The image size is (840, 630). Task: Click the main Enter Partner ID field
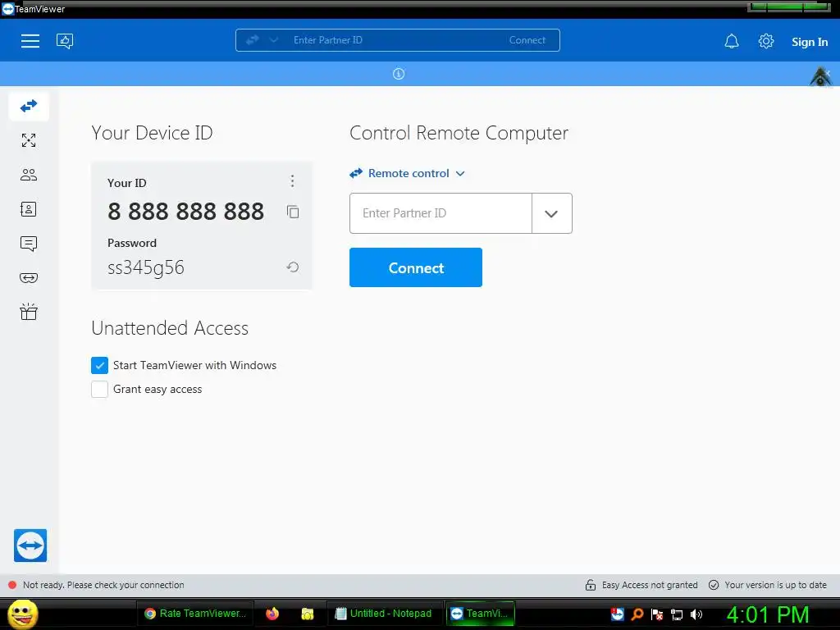click(441, 213)
